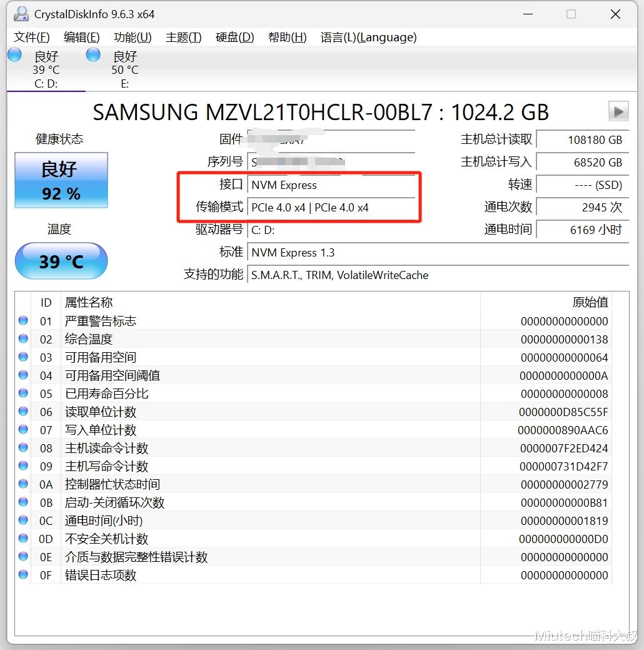Select the 可用备用空间阈值 attribute row
This screenshot has width=644, height=650.
pyautogui.click(x=313, y=375)
